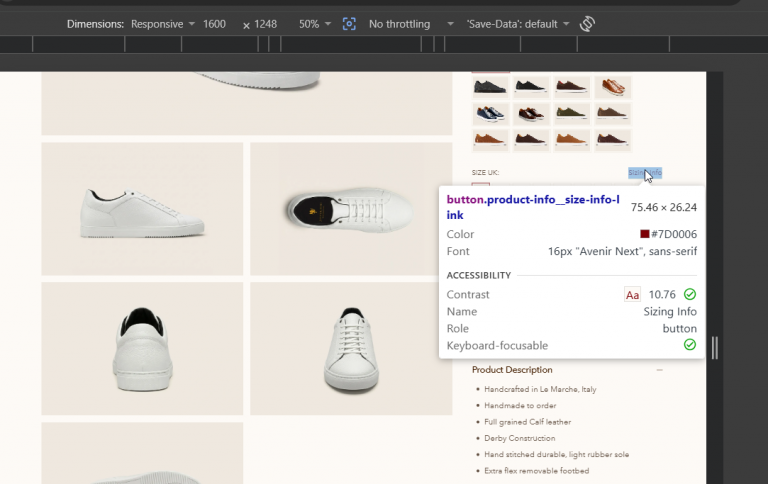
Task: Click the SIZE UK: label
Action: click(485, 172)
